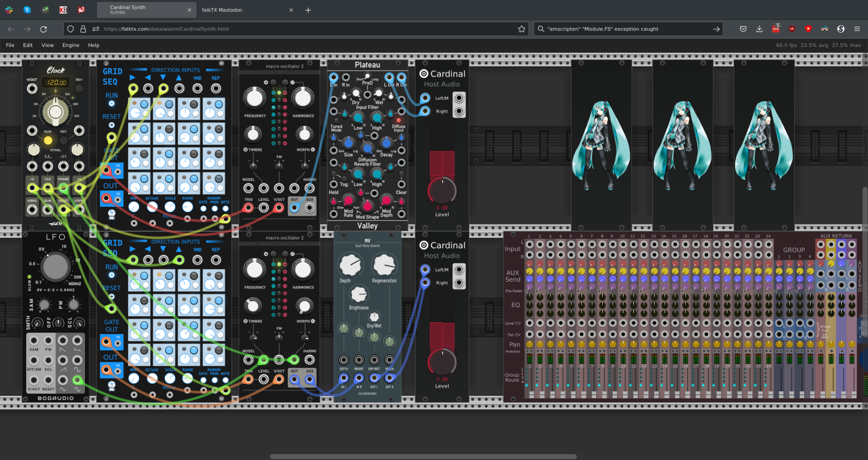Toggle the upper GRID SEQ RUN button
This screenshot has width=868, height=460.
pyautogui.click(x=112, y=104)
